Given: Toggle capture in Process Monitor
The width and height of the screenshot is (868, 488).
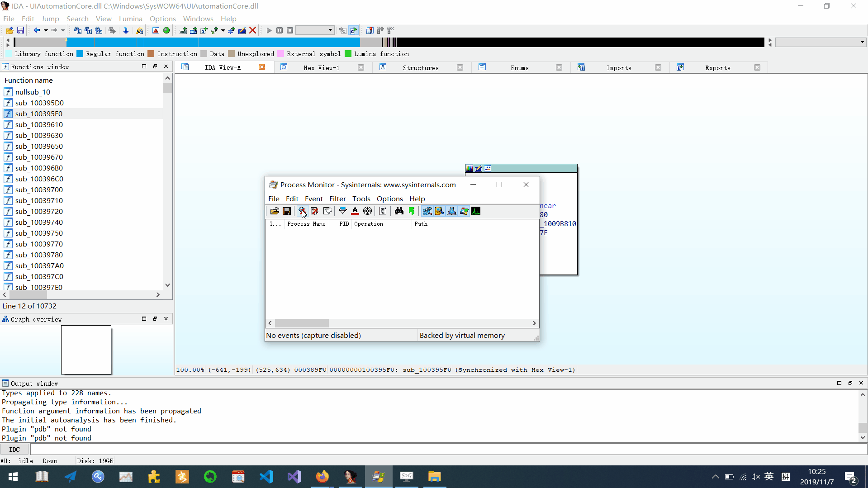Looking at the screenshot, I should click(x=302, y=211).
